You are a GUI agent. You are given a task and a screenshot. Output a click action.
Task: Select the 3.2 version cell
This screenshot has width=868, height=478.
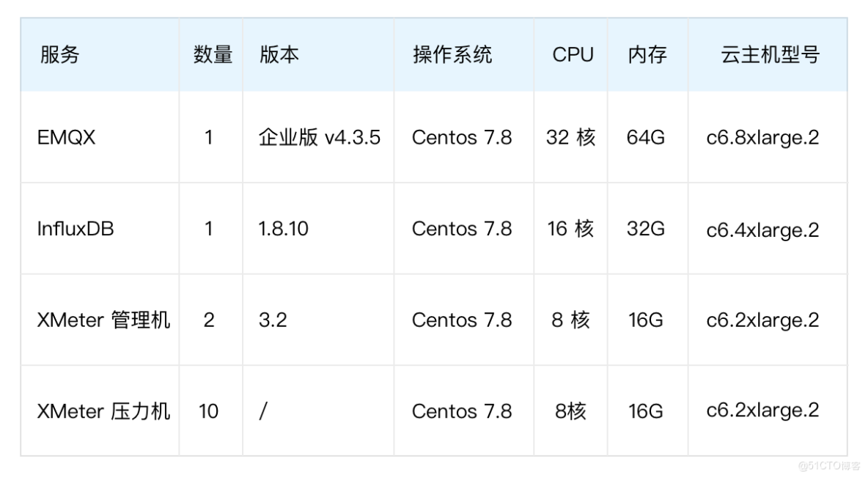[x=273, y=320]
